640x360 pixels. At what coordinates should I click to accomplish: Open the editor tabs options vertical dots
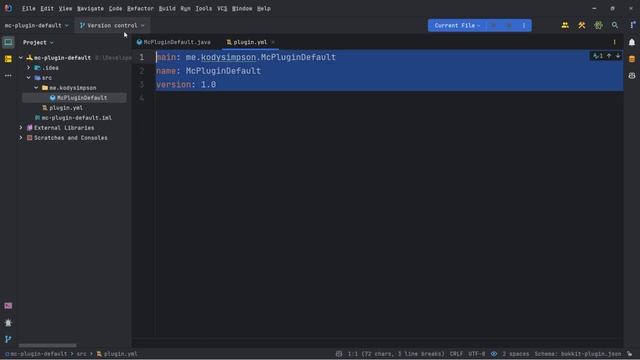click(614, 42)
